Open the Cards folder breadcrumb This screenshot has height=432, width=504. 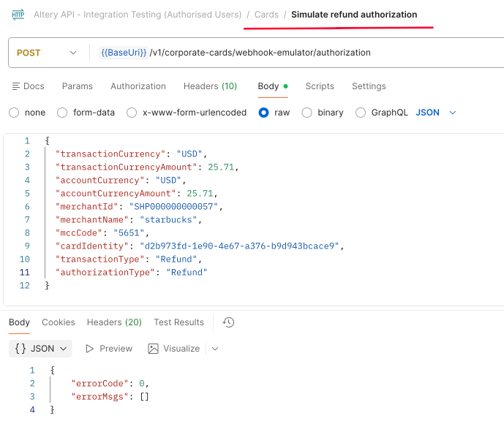266,15
